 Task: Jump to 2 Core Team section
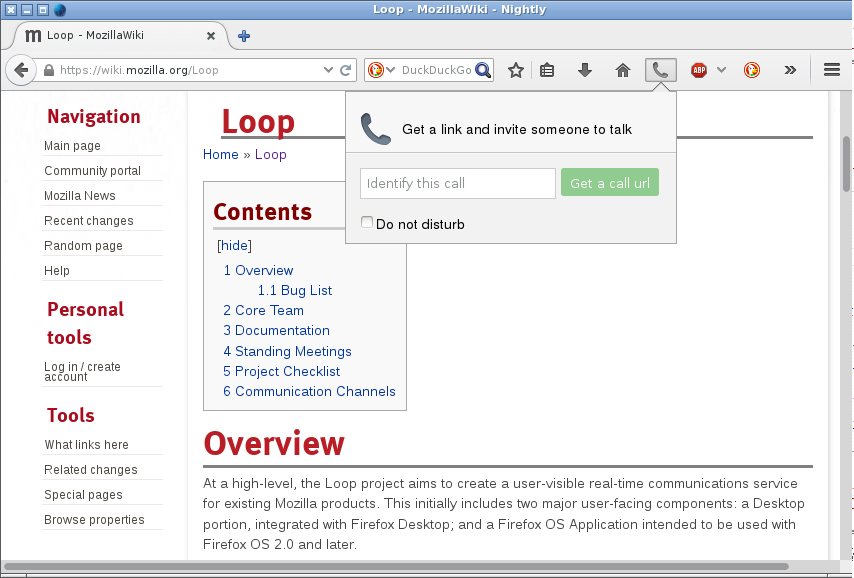tap(264, 311)
